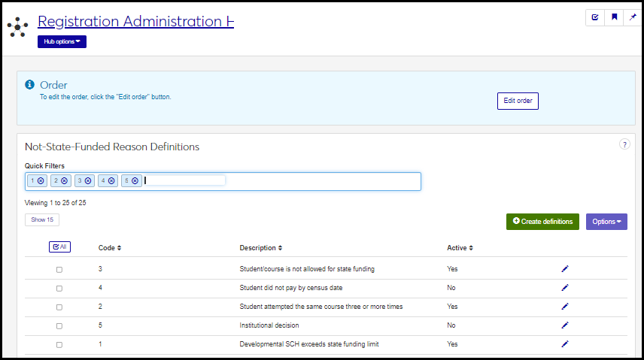Click the Create definitions button
Viewport: 644px width, 360px height.
pos(542,221)
